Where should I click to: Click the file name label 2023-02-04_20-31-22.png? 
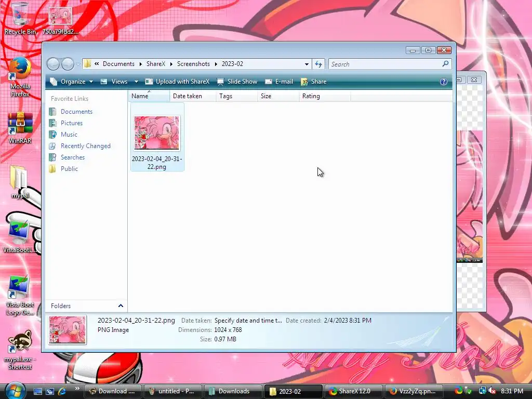click(157, 163)
